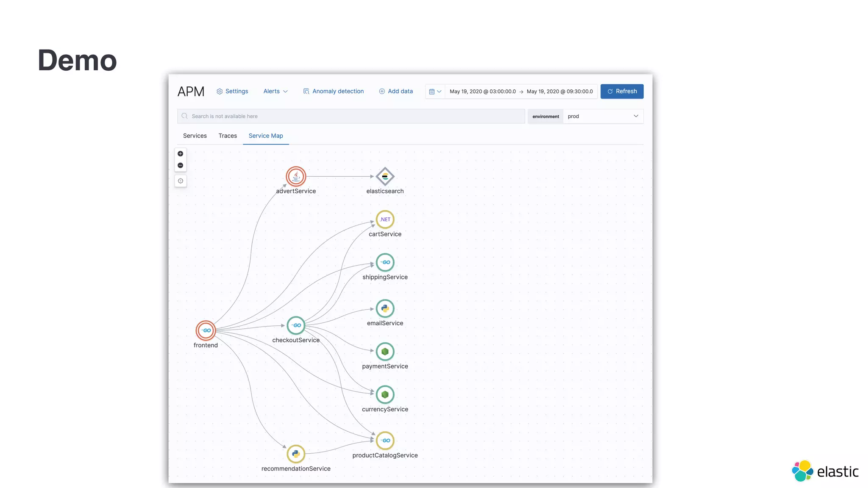Select the emailService Python node
This screenshot has width=868, height=488.
pos(385,308)
